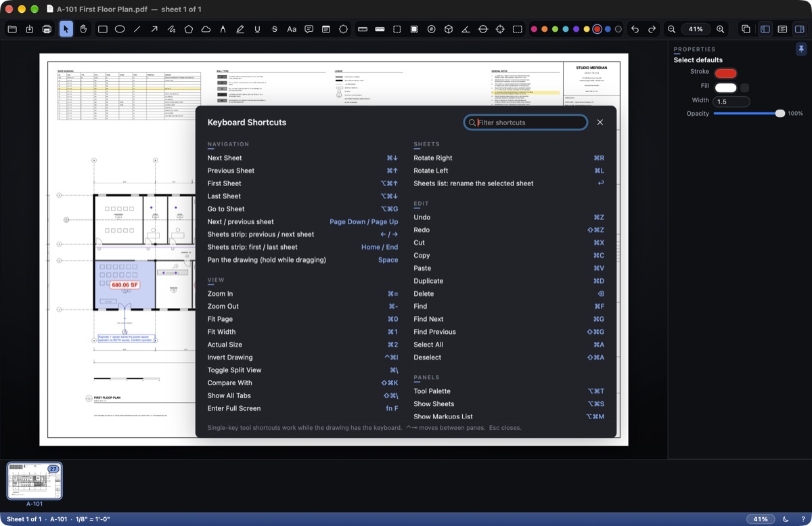The image size is (812, 526).
Task: Pick the purple color swatch
Action: click(576, 29)
